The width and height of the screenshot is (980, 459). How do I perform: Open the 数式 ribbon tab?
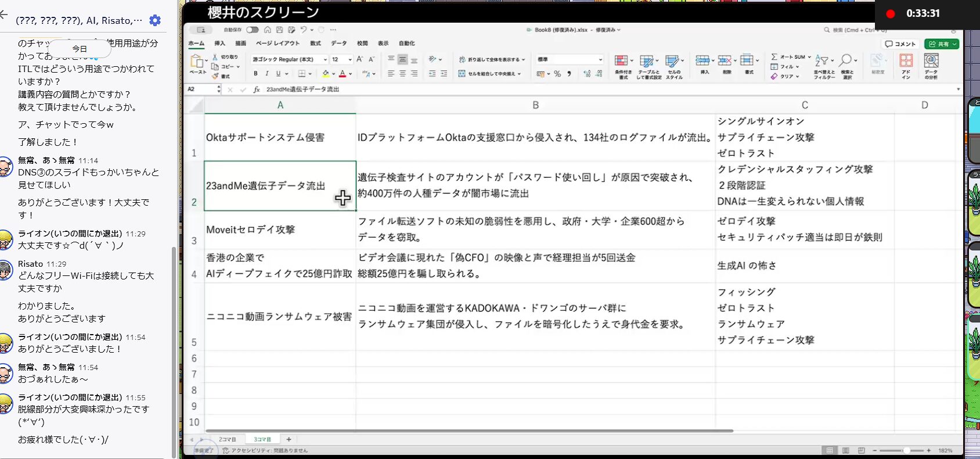[x=315, y=44]
